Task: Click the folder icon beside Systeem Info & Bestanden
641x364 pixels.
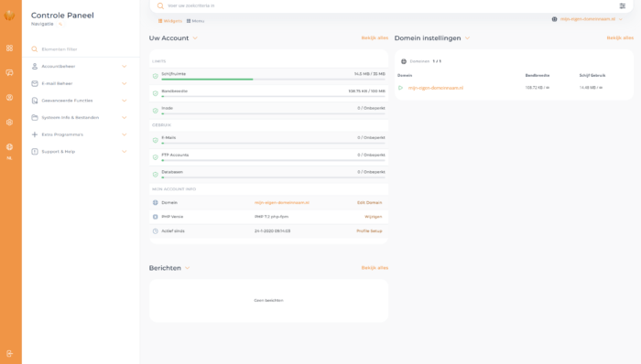Action: point(35,118)
